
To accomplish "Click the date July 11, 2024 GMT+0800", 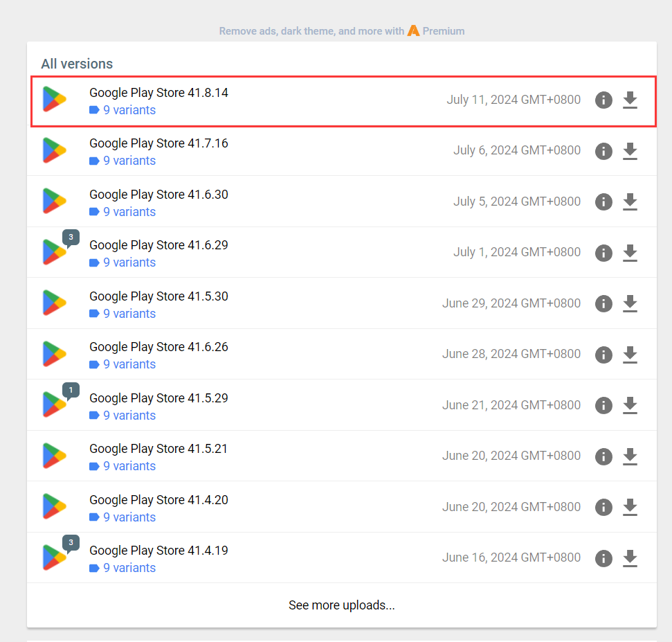I will [x=514, y=100].
